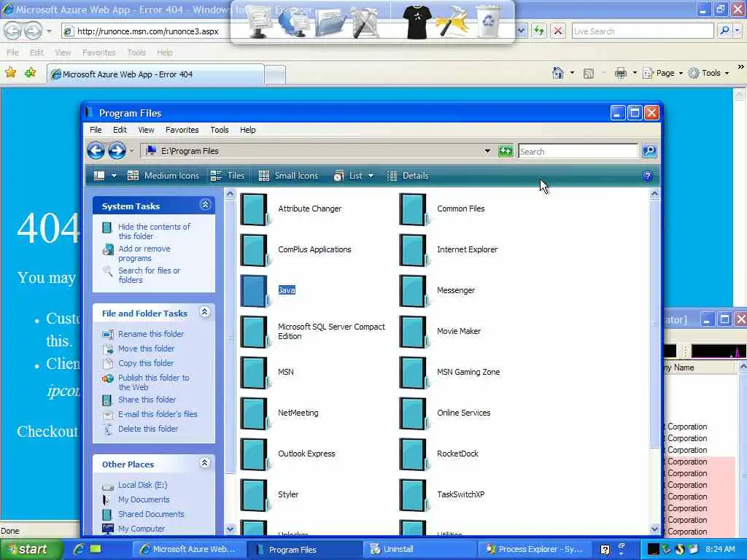Image resolution: width=747 pixels, height=560 pixels.
Task: Open the Help menu in Program Files
Action: (x=248, y=130)
